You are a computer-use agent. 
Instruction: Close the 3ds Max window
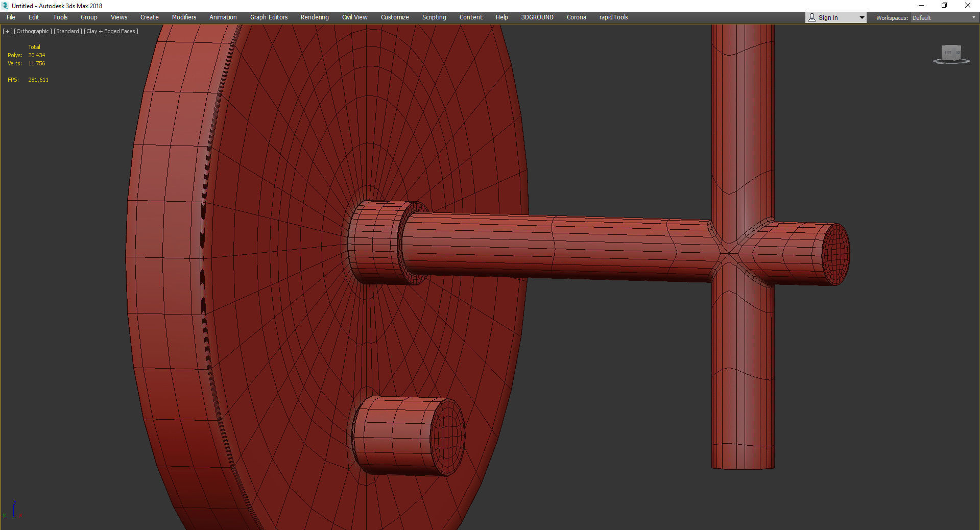(968, 6)
